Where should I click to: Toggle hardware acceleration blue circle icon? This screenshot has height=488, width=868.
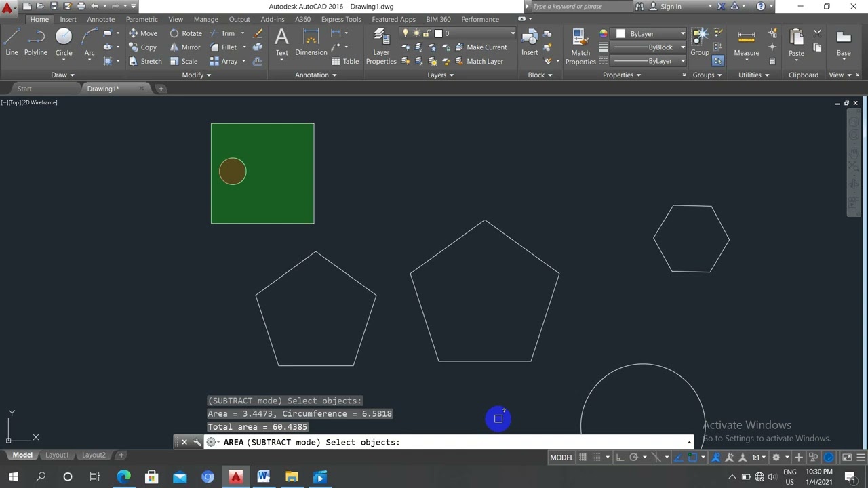click(x=829, y=457)
